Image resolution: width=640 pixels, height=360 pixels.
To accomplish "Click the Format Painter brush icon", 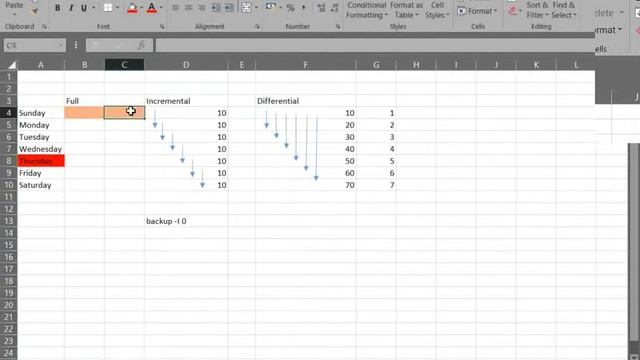I will (x=35, y=12).
